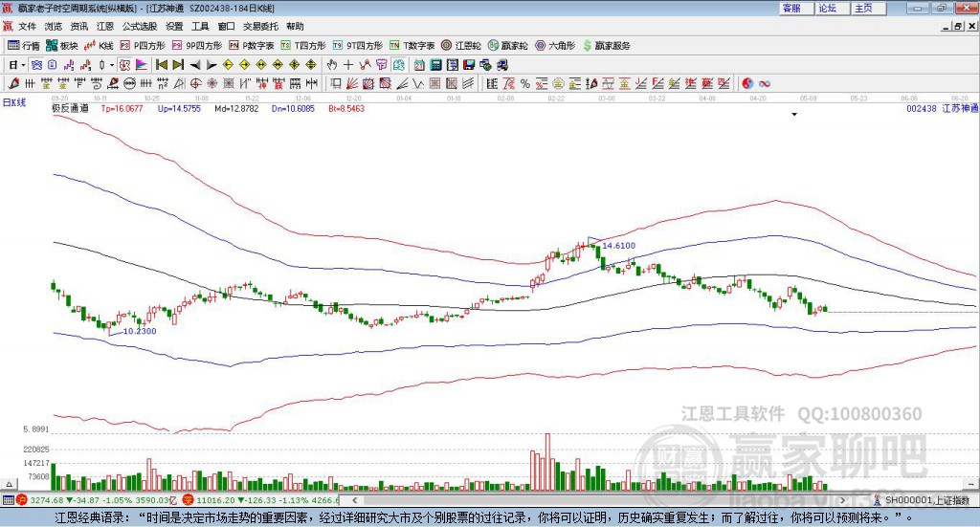Viewport: 980px width, 527px height.
Task: Open the 文件 menu
Action: [28, 26]
